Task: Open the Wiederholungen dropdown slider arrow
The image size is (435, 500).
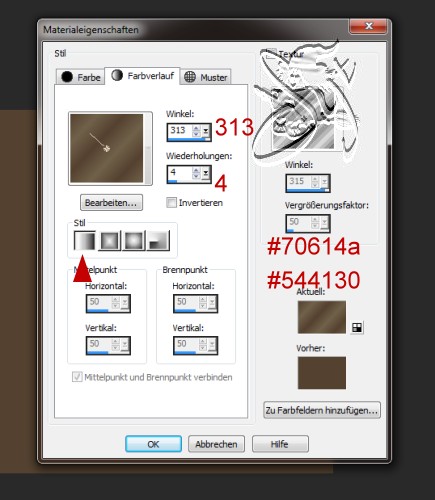Action: pos(206,173)
